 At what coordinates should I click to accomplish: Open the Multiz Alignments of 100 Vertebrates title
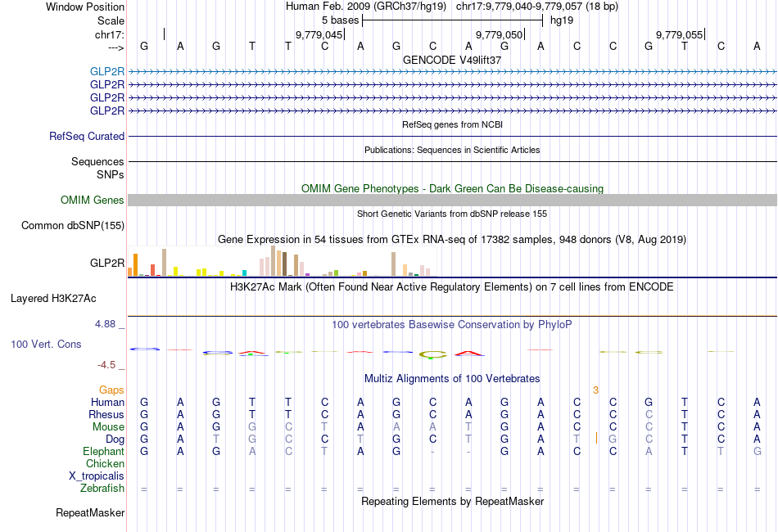[x=452, y=379]
